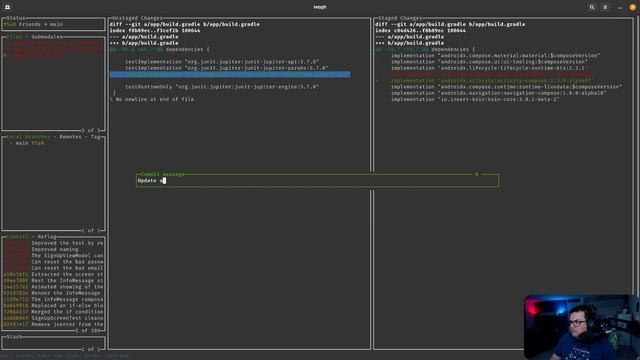Switch to the Files tab
Image resolution: width=640 pixels, height=360 pixels.
pos(15,37)
